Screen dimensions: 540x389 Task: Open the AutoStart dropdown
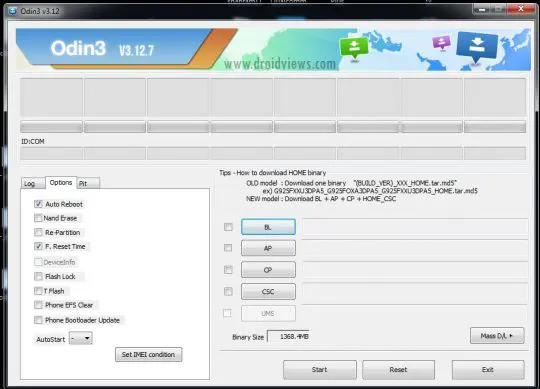[81, 338]
